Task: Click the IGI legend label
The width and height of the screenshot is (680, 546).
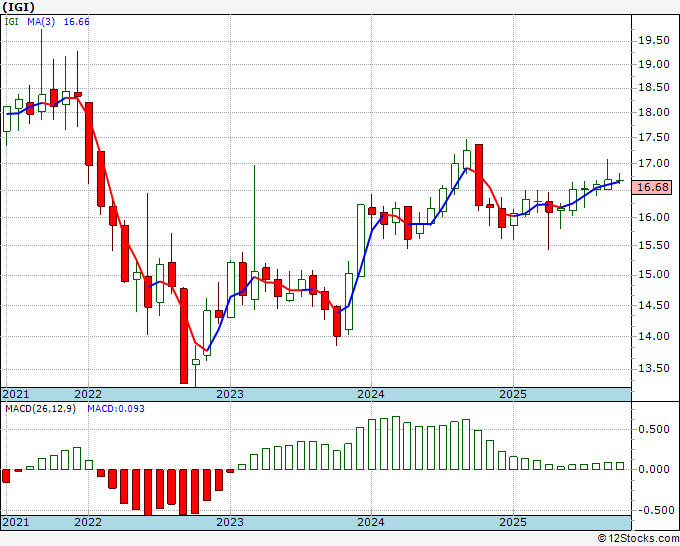Action: (12, 21)
